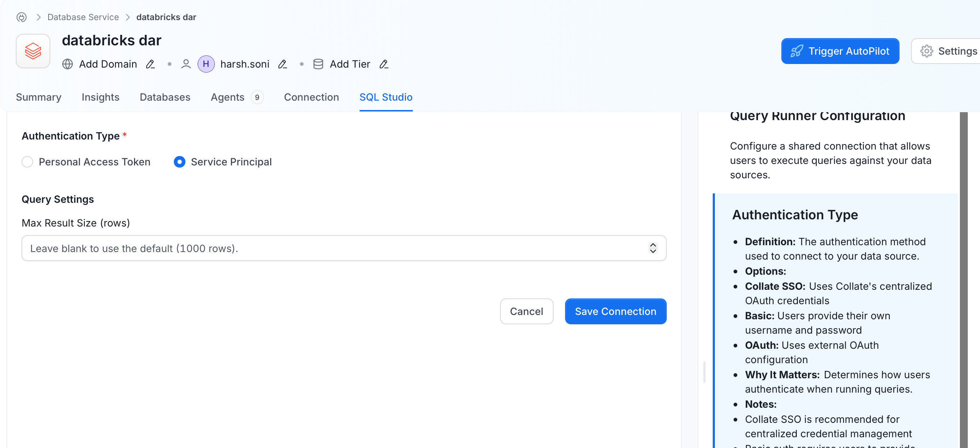
Task: Click the Trigger AutoPilot button
Action: tap(840, 51)
